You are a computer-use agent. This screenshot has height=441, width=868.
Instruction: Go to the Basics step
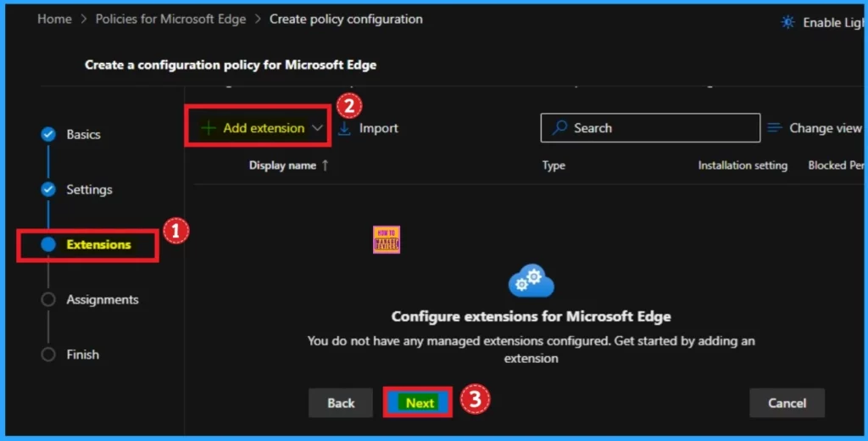[x=84, y=134]
